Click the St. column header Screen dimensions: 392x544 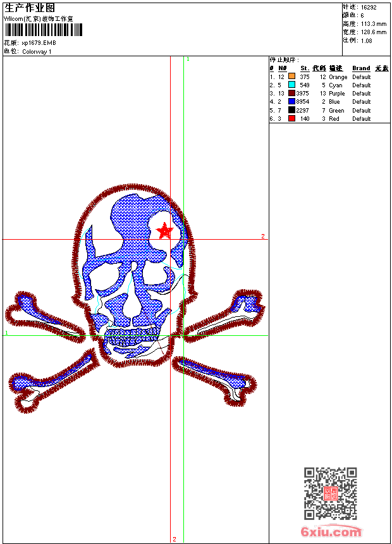tap(305, 68)
